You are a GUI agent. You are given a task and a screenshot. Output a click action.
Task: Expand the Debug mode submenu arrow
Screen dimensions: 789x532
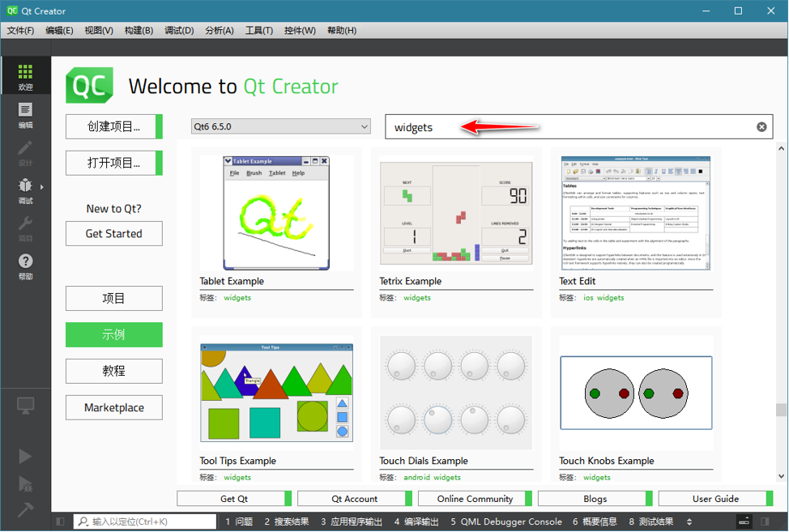(x=42, y=187)
